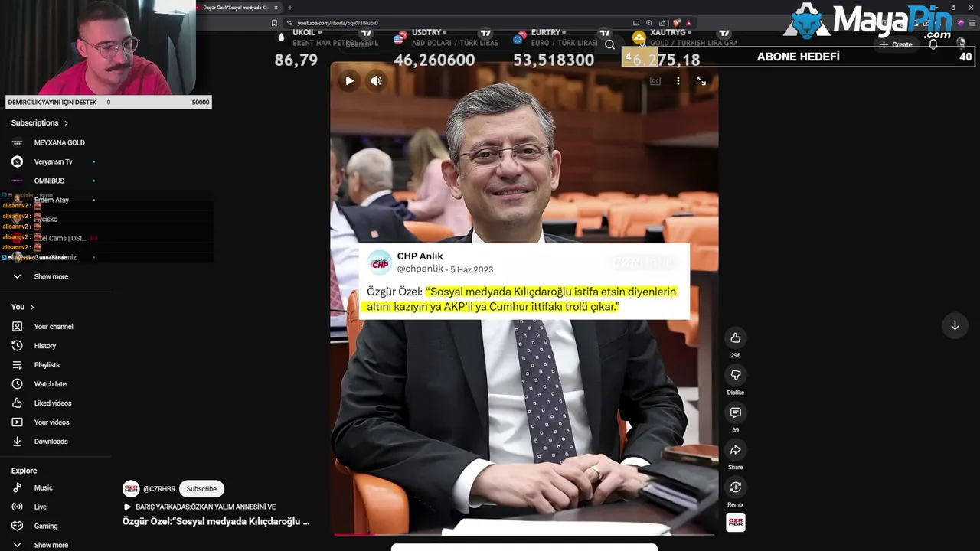
Task: Click the Short title "Özgür Özel: Sosyal medyada"
Action: [216, 522]
